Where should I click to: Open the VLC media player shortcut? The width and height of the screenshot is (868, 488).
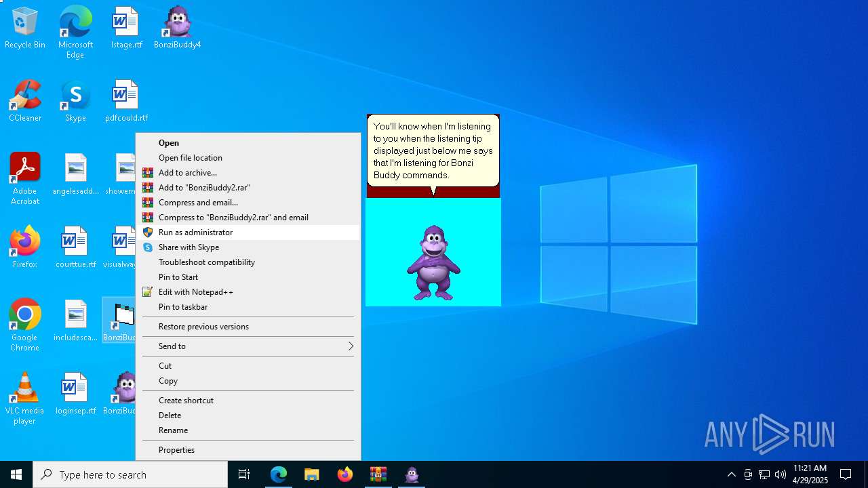(25, 399)
